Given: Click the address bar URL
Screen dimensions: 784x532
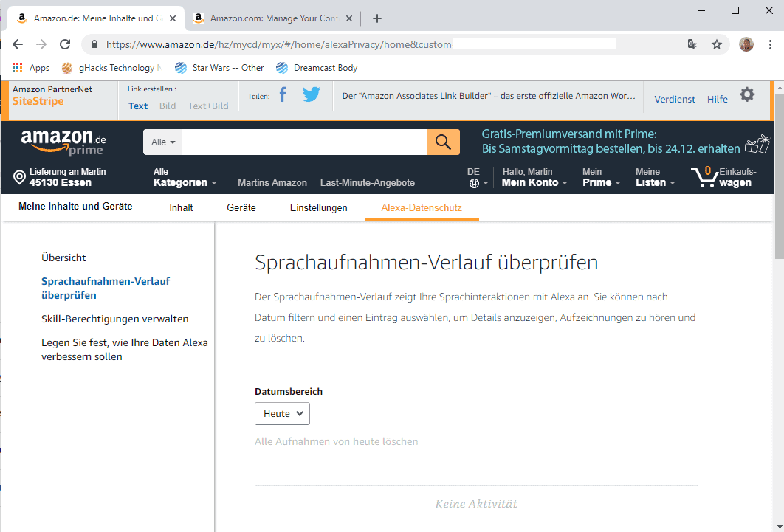Looking at the screenshot, I should point(280,44).
